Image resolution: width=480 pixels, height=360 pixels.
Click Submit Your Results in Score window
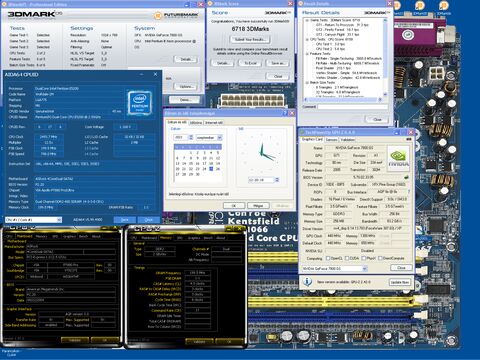click(x=250, y=39)
